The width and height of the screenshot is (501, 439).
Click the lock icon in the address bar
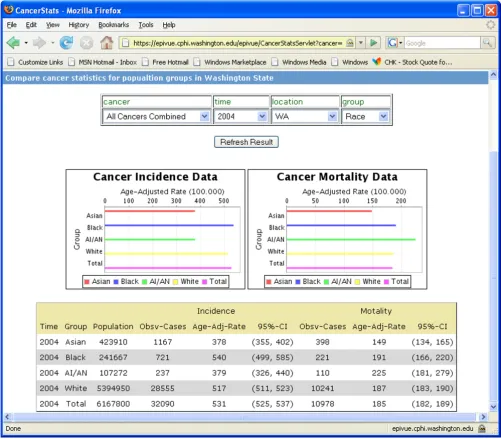click(350, 43)
